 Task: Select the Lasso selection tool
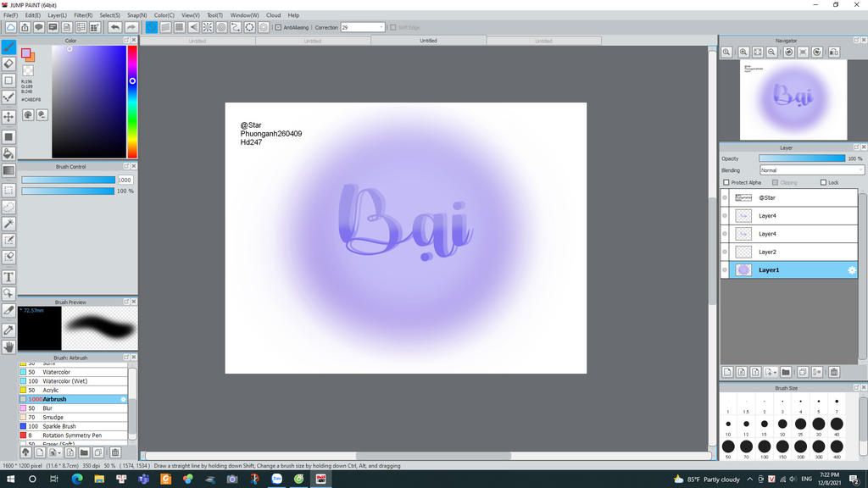point(8,207)
